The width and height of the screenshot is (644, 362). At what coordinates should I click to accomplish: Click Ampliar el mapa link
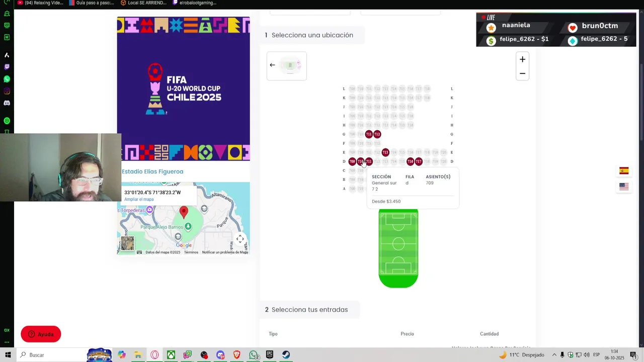click(139, 200)
